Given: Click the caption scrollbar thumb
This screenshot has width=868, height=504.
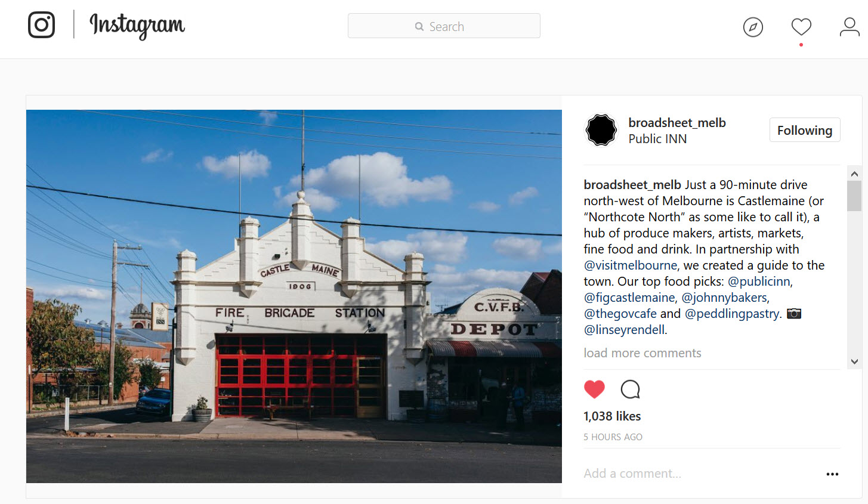Looking at the screenshot, I should pyautogui.click(x=854, y=196).
